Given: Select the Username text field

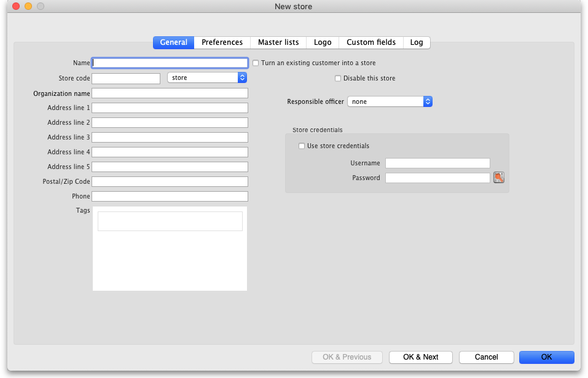Looking at the screenshot, I should [x=437, y=163].
